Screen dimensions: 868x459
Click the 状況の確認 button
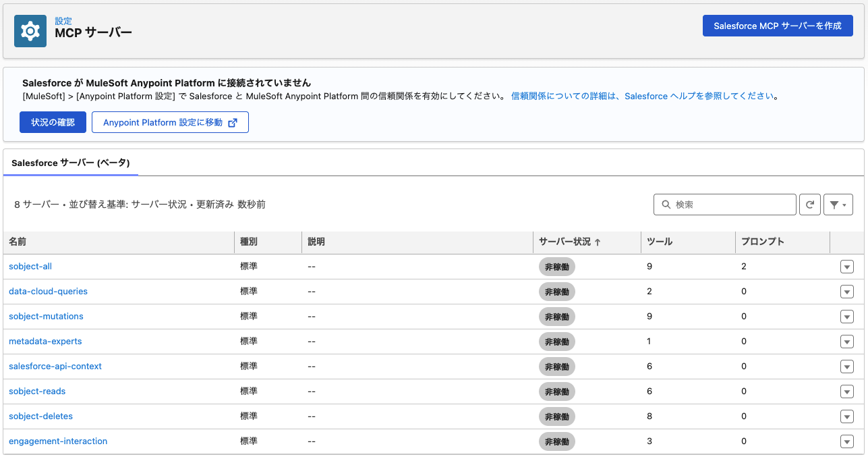(x=53, y=123)
